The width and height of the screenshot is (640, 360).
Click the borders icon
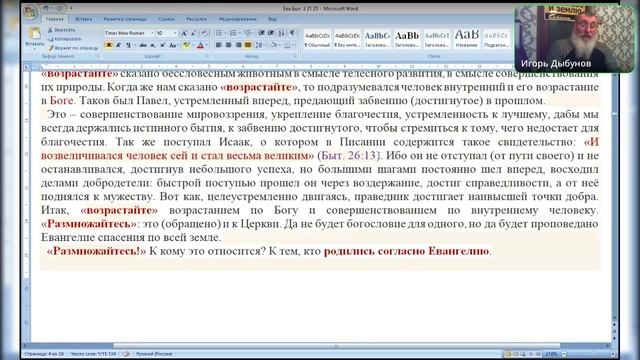point(287,45)
